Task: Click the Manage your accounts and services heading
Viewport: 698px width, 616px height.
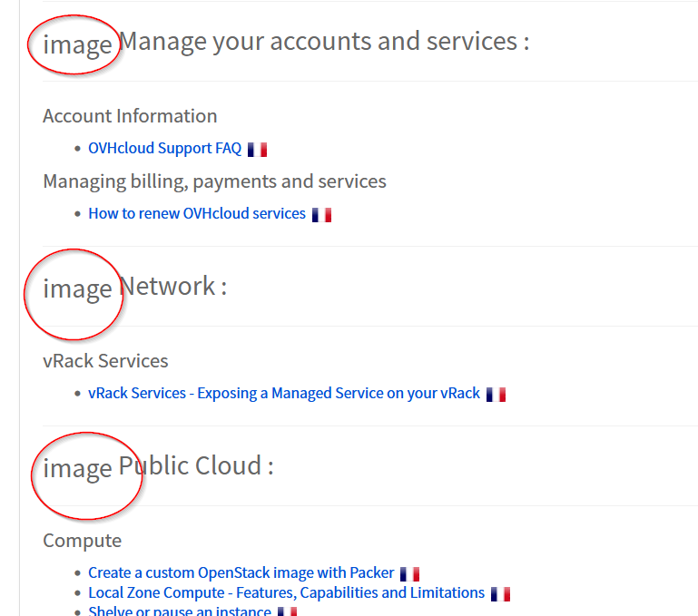Action: (324, 42)
